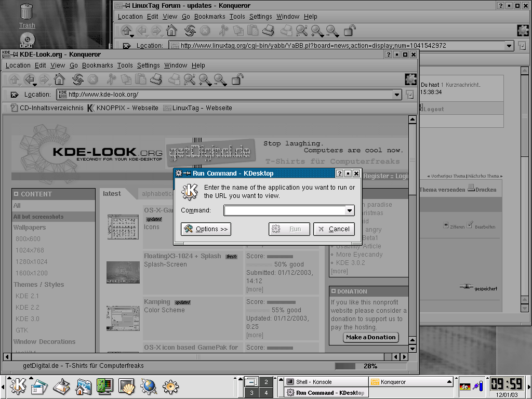
Task: Click the FloatingX3-1024 splash screen thumbnail
Action: (x=123, y=272)
